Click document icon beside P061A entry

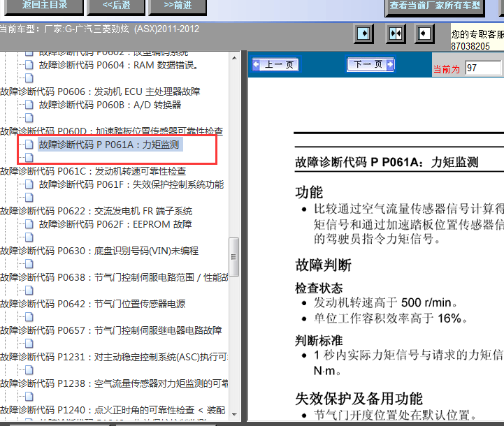pyautogui.click(x=29, y=145)
